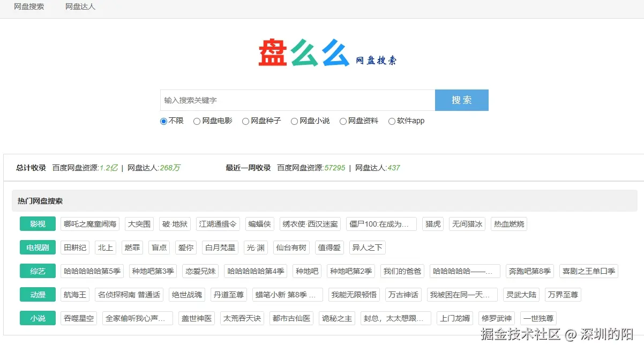The width and height of the screenshot is (644, 352).
Task: Click the 一世独尊 tag
Action: 538,318
